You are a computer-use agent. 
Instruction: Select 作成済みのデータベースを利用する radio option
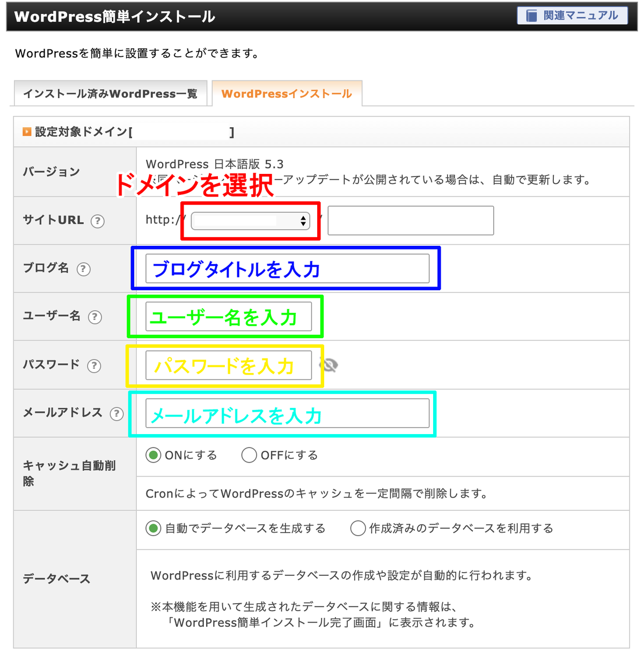pyautogui.click(x=358, y=528)
